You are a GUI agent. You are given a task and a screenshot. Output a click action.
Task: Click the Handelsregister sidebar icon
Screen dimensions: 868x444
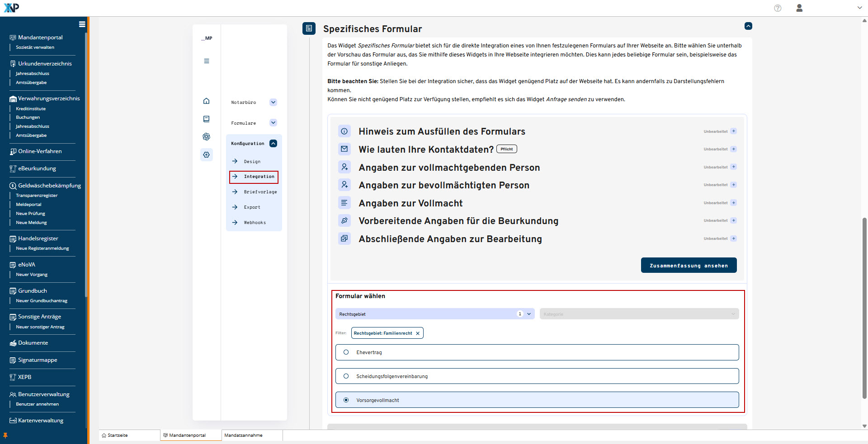(13, 239)
